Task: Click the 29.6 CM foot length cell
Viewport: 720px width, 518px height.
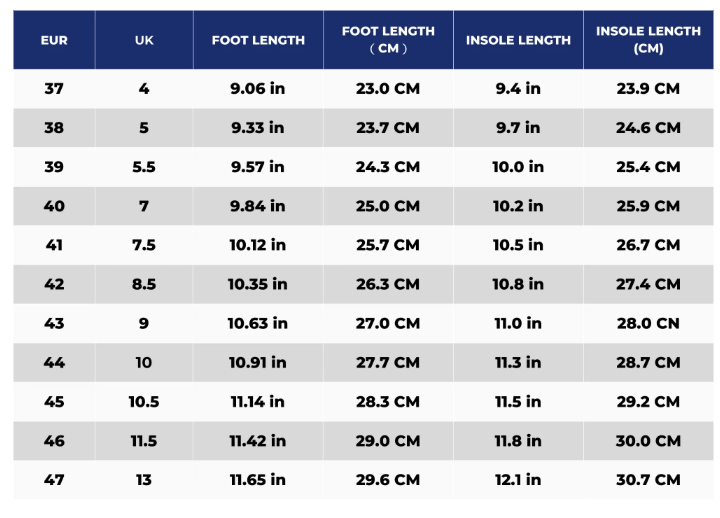Action: coord(388,480)
